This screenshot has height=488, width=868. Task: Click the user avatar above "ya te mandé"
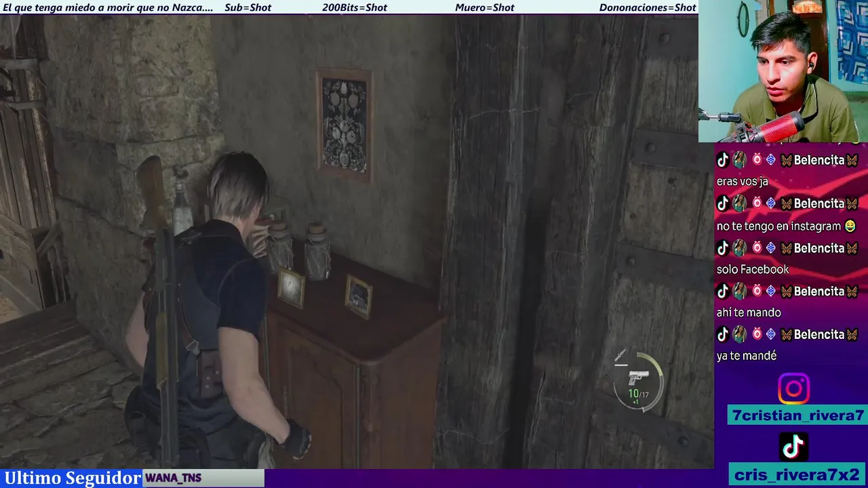pyautogui.click(x=739, y=334)
